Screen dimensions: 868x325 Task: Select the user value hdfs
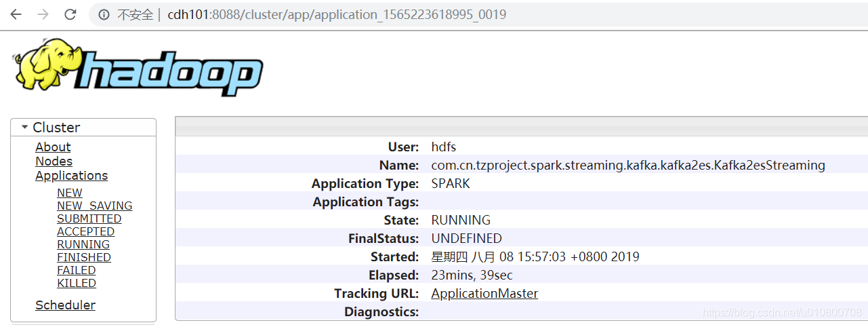[444, 147]
